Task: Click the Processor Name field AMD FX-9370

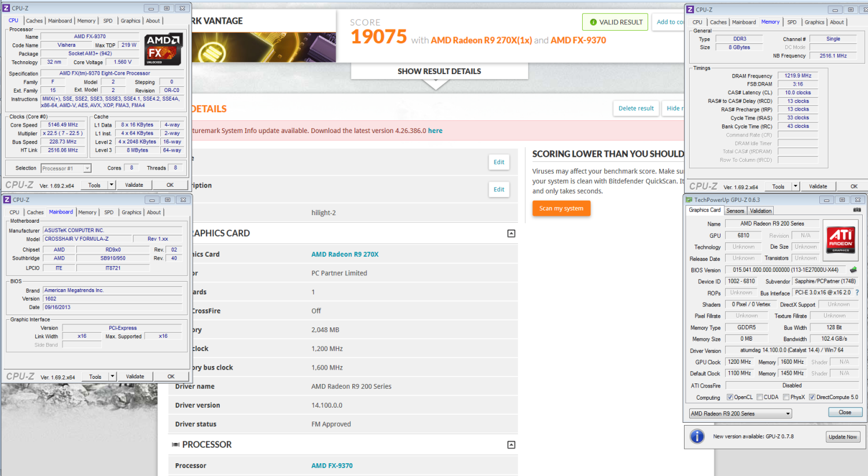Action: 90,36
